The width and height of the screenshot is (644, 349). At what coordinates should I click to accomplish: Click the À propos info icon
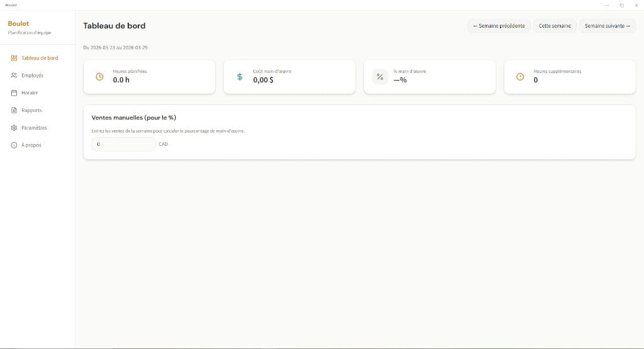pos(14,145)
